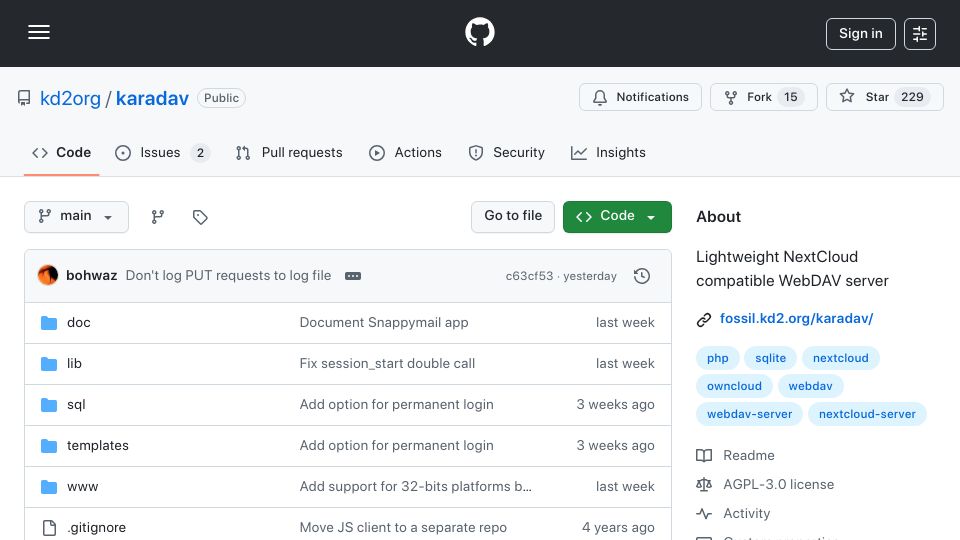Click the Fork count 15
Viewport: 960px width, 540px height.
(x=790, y=97)
